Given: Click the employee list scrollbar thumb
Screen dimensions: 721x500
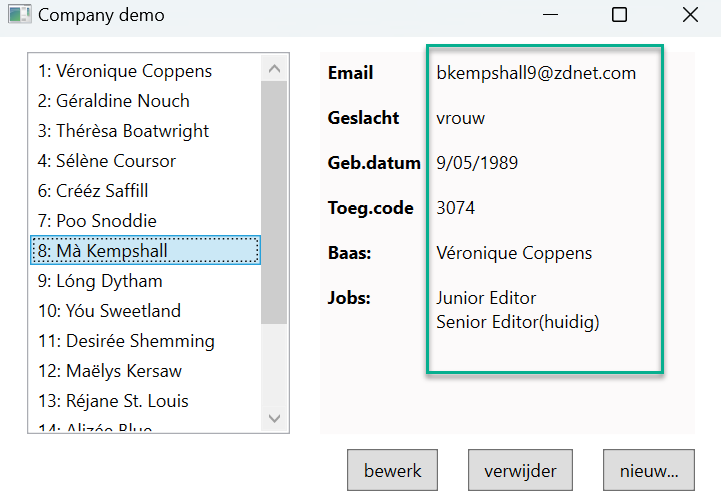Looking at the screenshot, I should coord(274,200).
